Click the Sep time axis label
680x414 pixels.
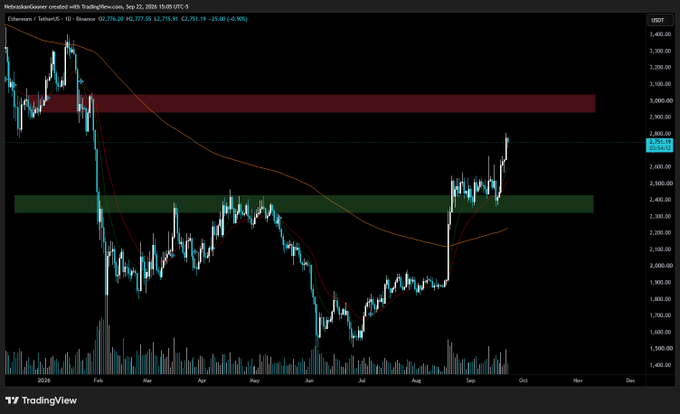(x=471, y=380)
